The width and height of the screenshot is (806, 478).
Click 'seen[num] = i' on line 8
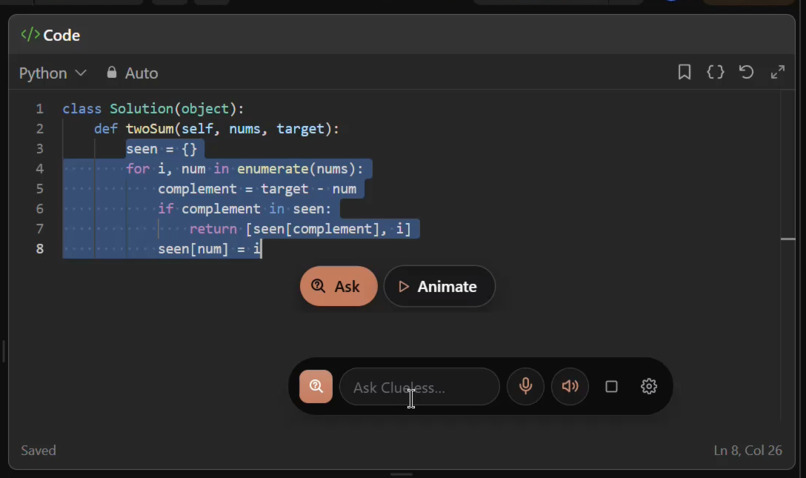click(x=209, y=249)
